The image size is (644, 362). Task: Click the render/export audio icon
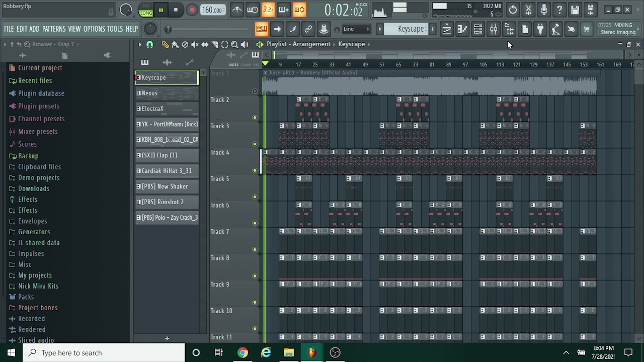coord(591,10)
